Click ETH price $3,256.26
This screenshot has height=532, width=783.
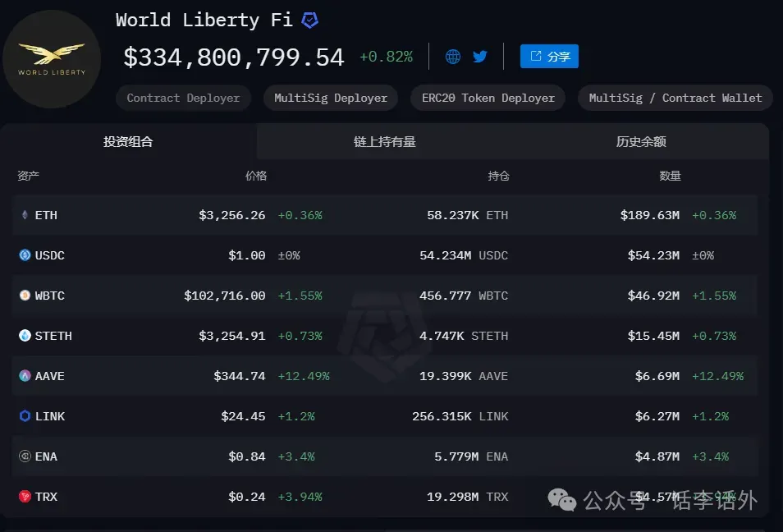(231, 215)
